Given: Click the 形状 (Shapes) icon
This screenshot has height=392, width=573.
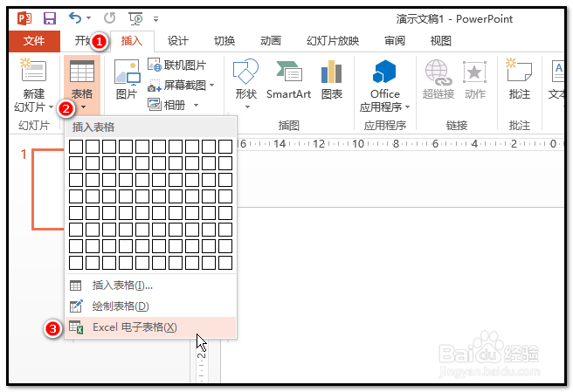Looking at the screenshot, I should [x=245, y=72].
